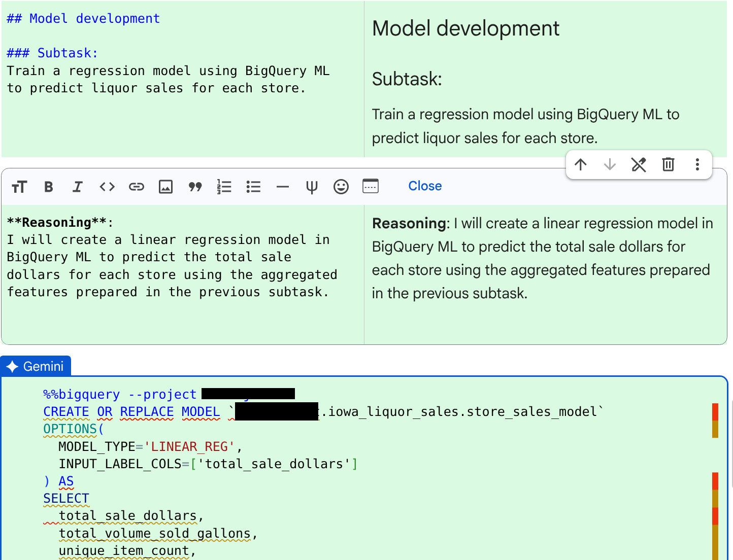The height and width of the screenshot is (560, 733).
Task: Insert a hyperlink in the text cell
Action: (x=137, y=187)
